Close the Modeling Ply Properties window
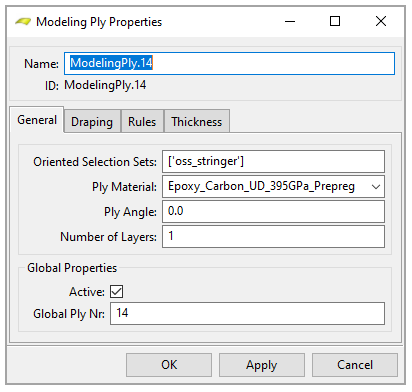The image size is (412, 392). click(x=381, y=22)
